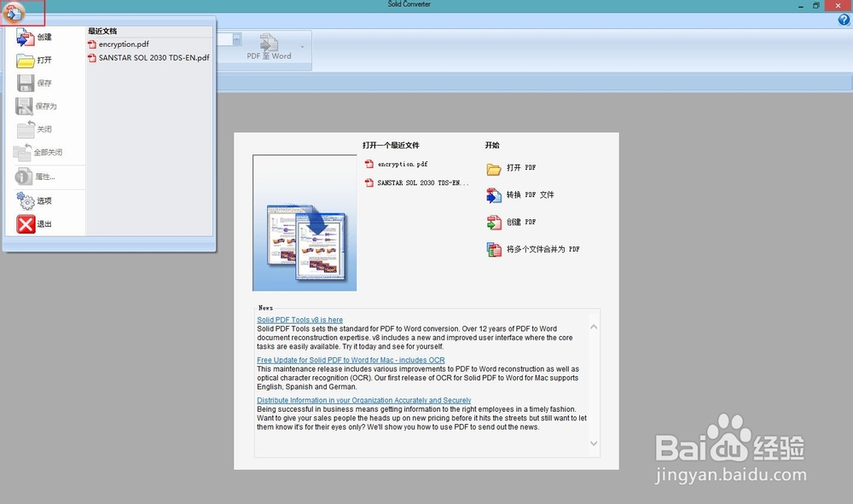Select 创建 in the application menu
853x504 pixels.
click(45, 37)
